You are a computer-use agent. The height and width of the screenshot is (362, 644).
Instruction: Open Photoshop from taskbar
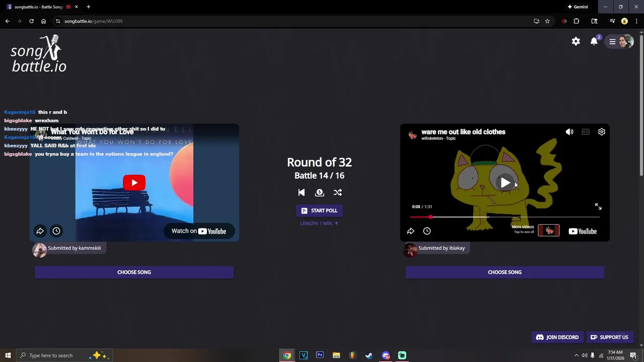click(319, 355)
